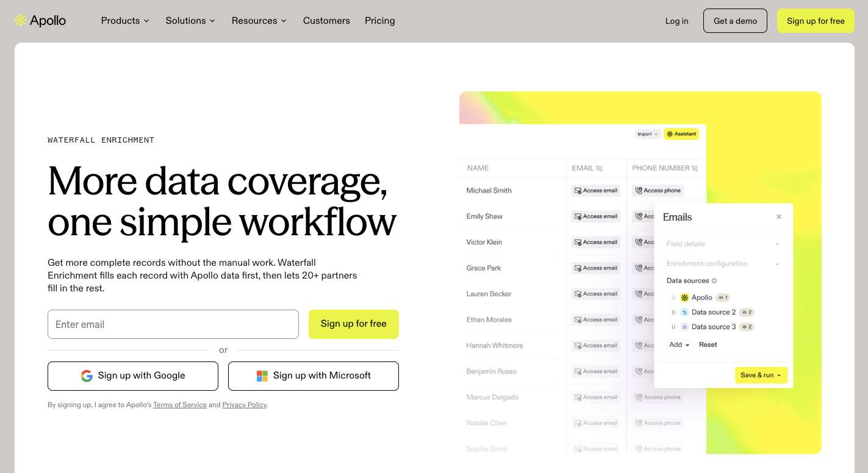This screenshot has height=473, width=868.
Task: Open the Privacy Policy link
Action: (x=245, y=405)
